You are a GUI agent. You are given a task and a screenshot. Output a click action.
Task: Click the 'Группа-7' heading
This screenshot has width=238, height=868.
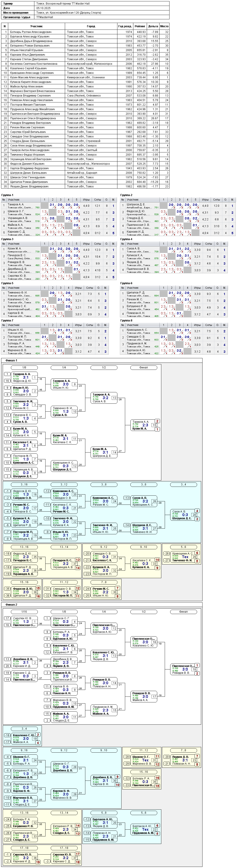point(8,321)
